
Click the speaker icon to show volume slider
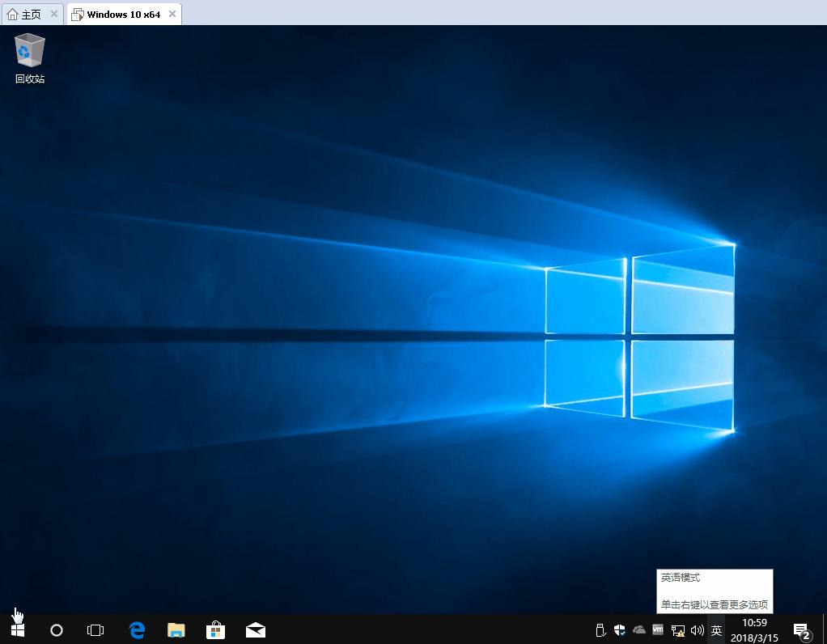coord(697,629)
